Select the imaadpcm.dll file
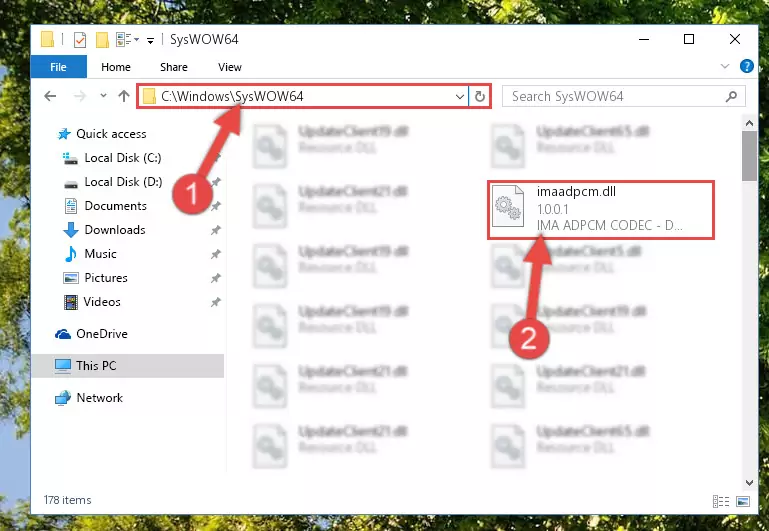This screenshot has height=531, width=769. [x=600, y=209]
